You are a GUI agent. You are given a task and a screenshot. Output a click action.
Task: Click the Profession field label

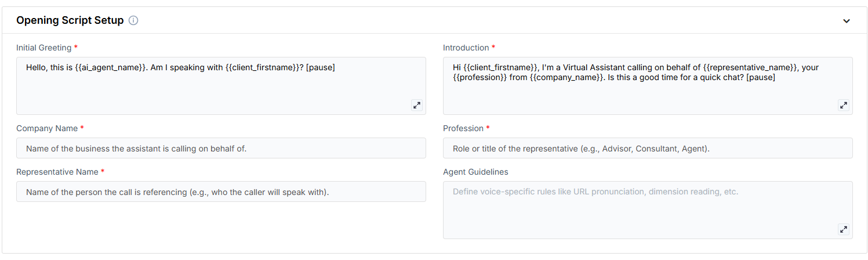[x=463, y=128]
